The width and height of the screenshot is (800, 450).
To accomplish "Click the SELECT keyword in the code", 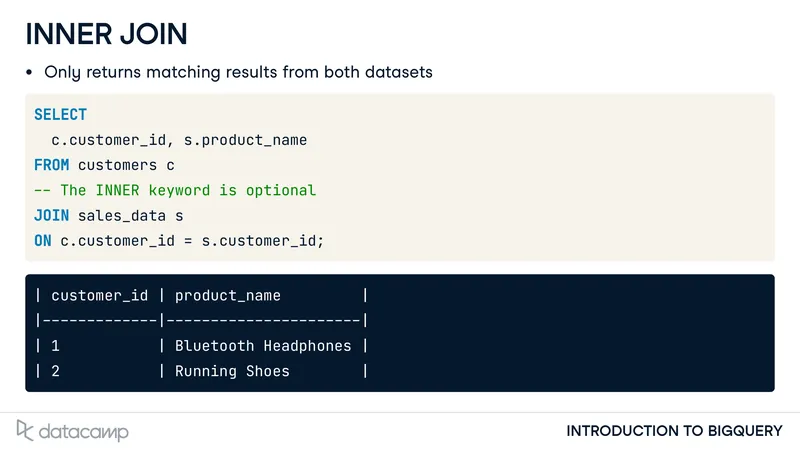I will tap(60, 114).
